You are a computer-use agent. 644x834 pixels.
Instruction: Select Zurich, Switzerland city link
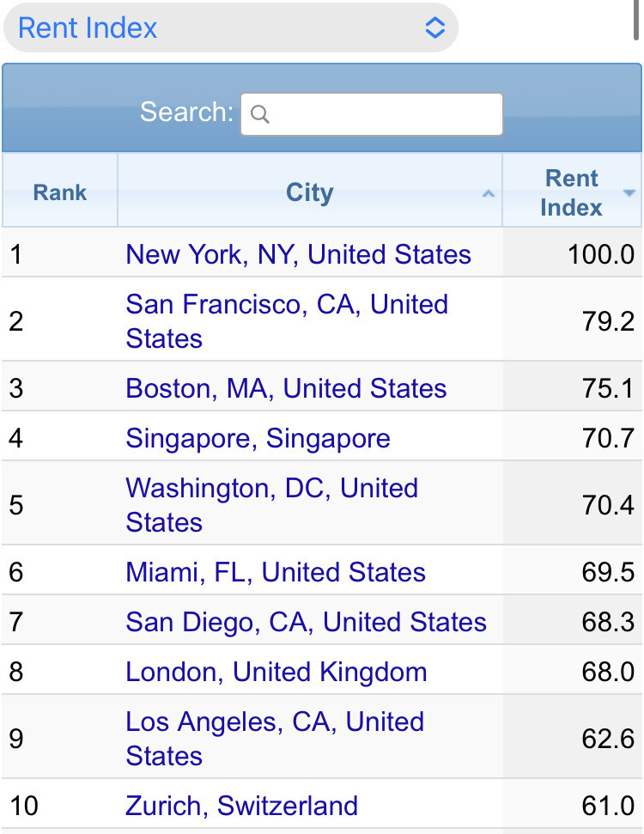pyautogui.click(x=241, y=806)
